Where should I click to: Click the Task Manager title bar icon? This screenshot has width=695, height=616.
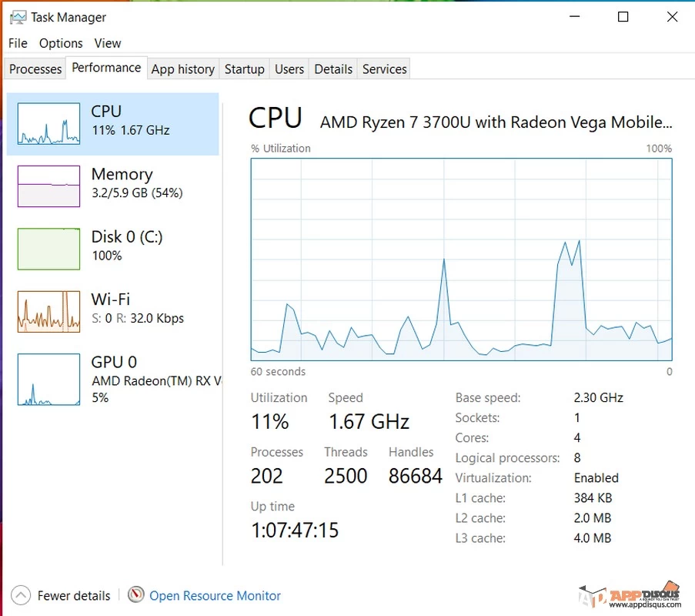[18, 17]
